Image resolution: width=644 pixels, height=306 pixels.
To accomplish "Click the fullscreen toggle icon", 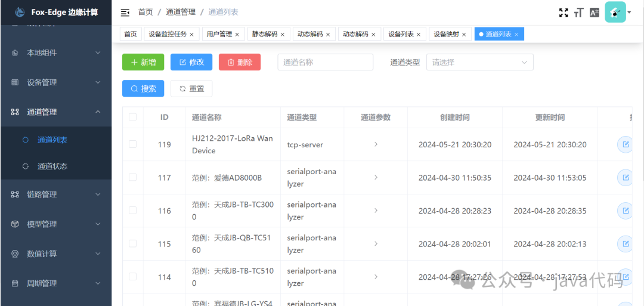I will coord(563,13).
